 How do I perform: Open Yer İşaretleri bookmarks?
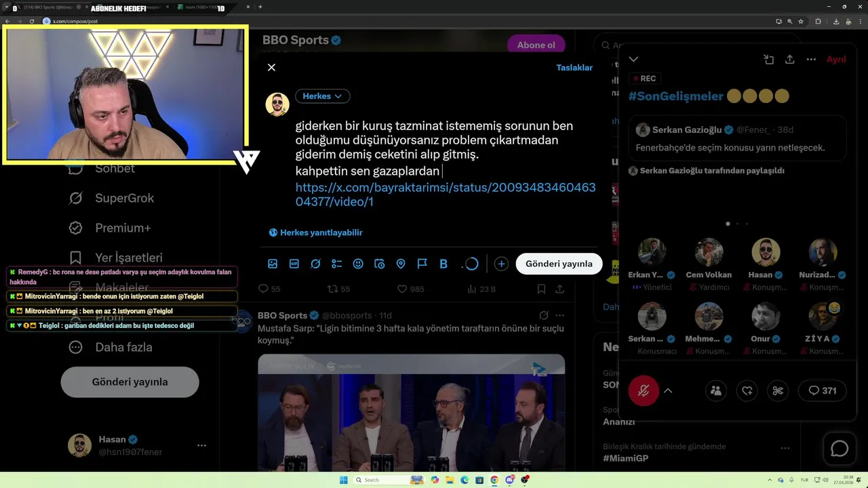115,258
